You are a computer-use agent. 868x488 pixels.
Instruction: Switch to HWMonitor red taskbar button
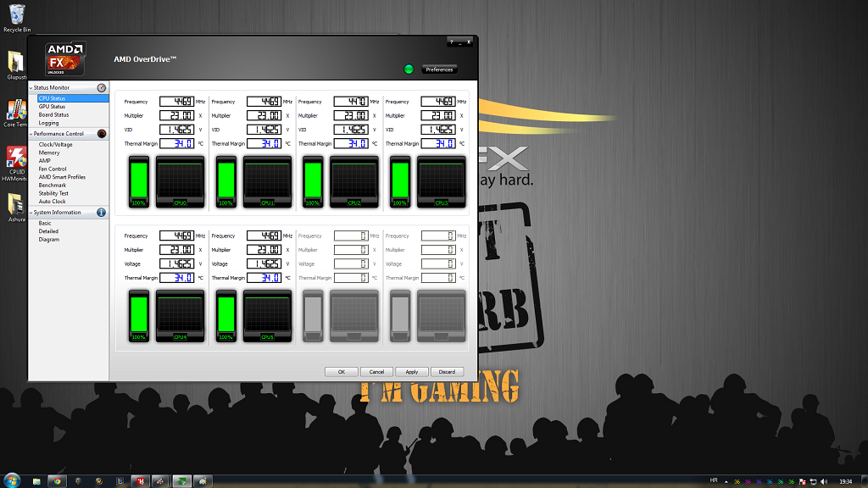pos(141,481)
